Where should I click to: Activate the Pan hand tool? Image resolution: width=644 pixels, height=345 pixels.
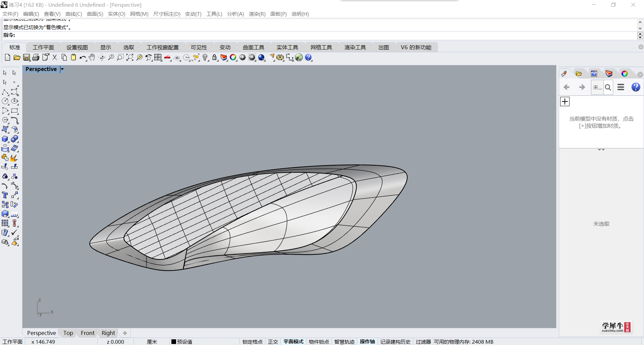[x=92, y=58]
